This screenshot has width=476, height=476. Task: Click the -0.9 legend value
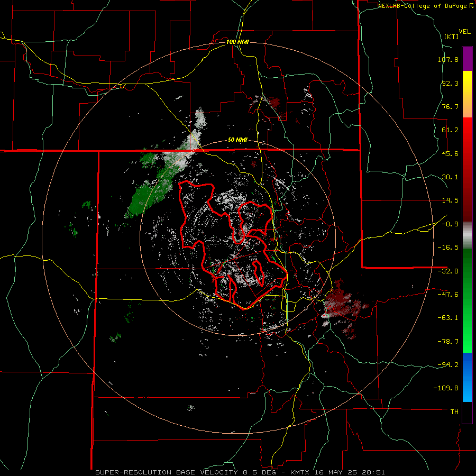(450, 224)
